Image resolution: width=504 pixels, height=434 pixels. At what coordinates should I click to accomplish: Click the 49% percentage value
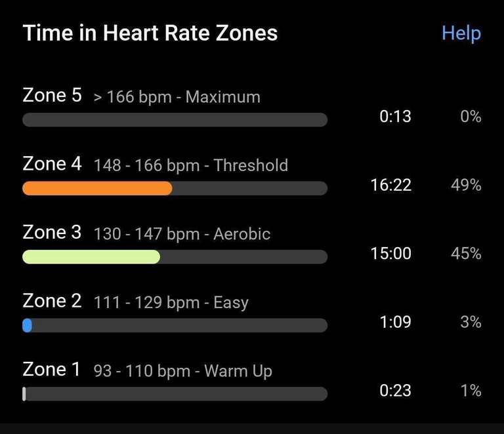pos(466,185)
